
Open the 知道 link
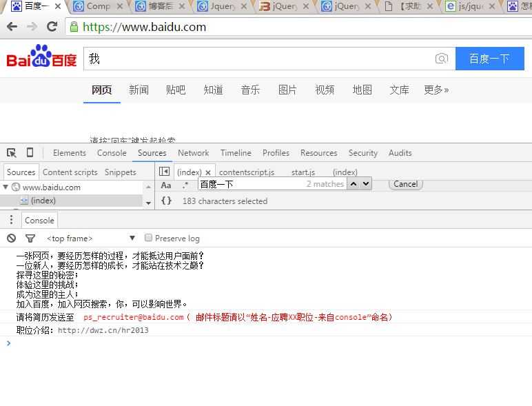click(213, 90)
